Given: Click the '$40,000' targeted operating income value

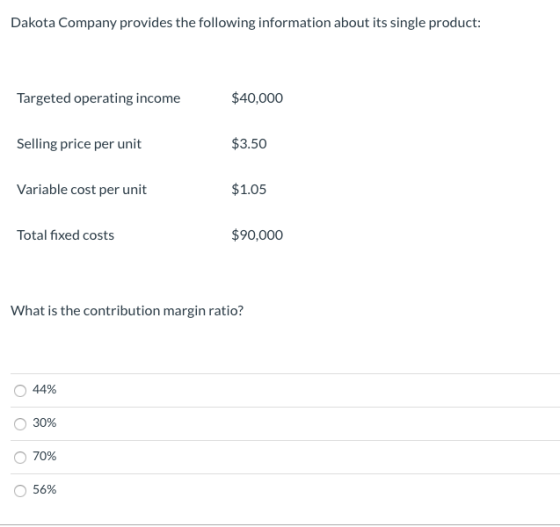Looking at the screenshot, I should point(257,98).
